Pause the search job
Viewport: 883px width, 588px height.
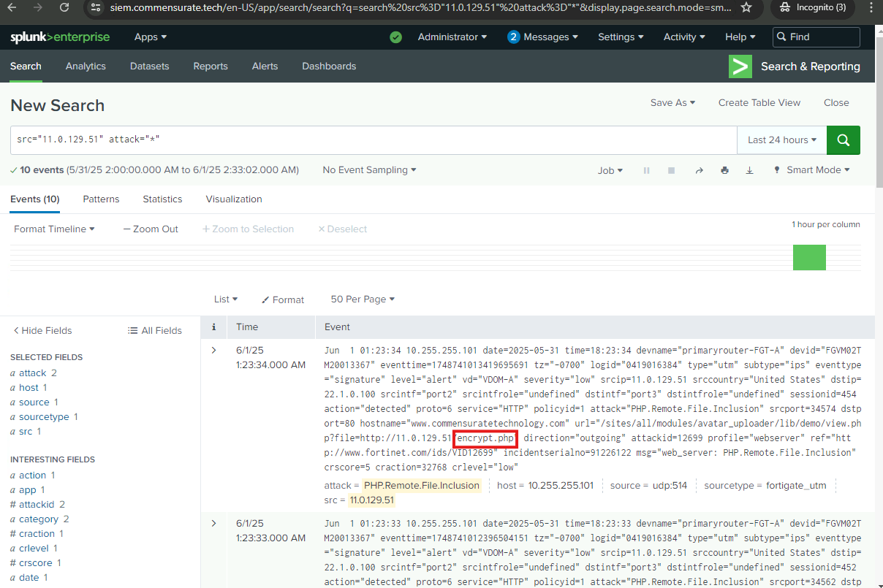coord(646,170)
